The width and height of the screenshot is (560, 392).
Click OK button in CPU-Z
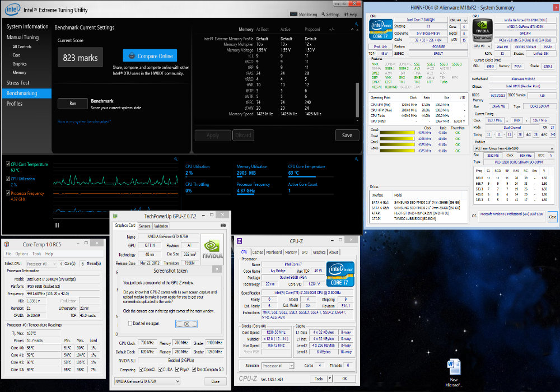(344, 379)
